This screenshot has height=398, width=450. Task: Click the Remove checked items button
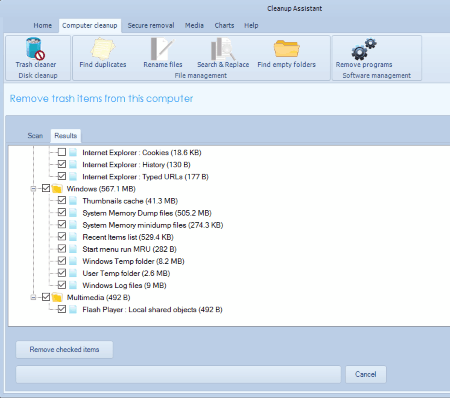click(x=64, y=349)
